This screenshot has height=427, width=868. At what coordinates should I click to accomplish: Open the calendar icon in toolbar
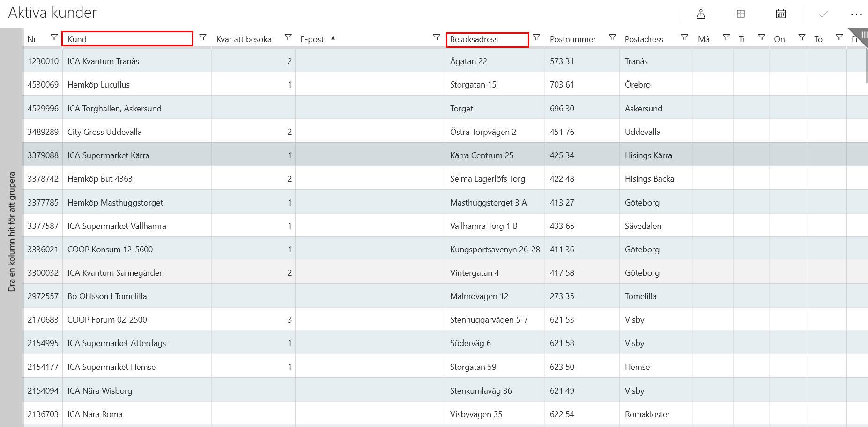click(781, 14)
